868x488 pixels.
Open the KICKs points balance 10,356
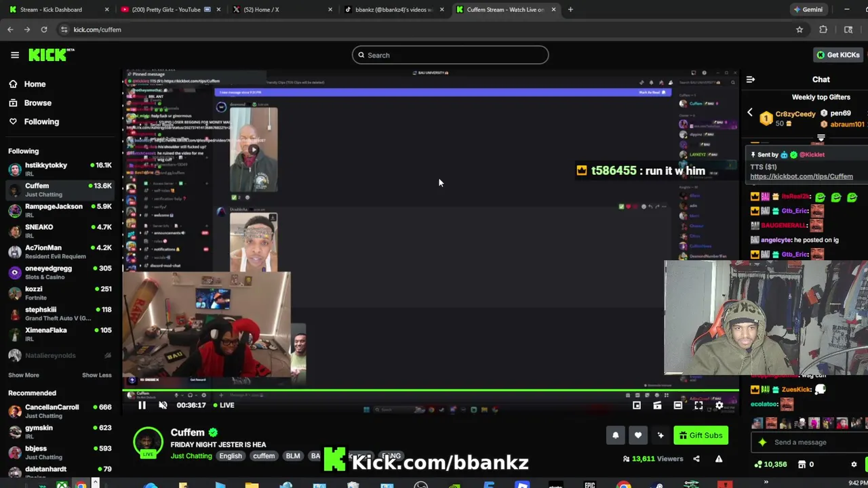771,464
